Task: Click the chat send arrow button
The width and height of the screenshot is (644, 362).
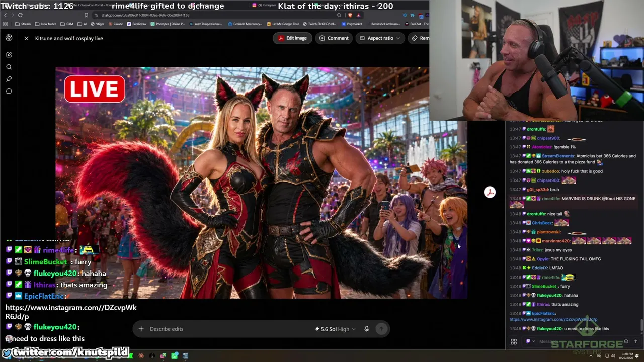Action: (x=635, y=342)
